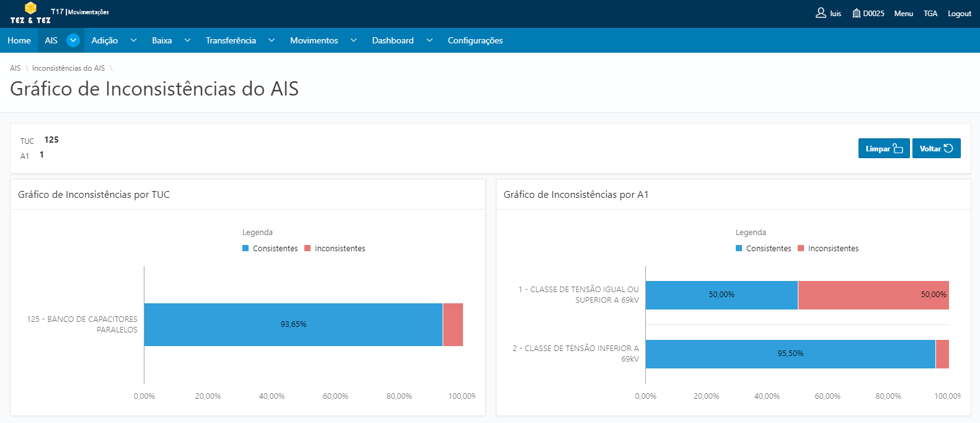Expand the AIS dropdown arrow
This screenshot has height=423, width=980.
pyautogui.click(x=73, y=40)
